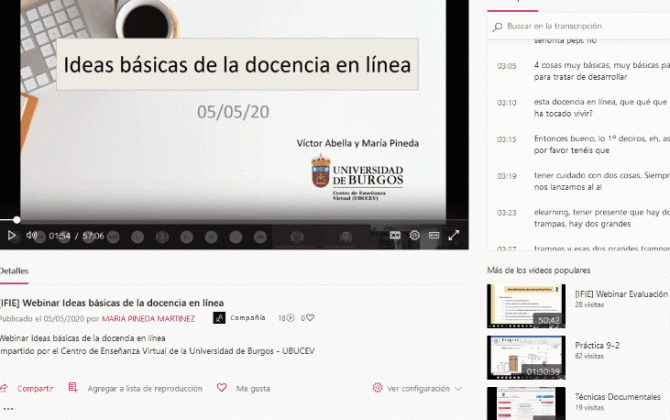This screenshot has width=670, height=420.
Task: Click the Ver configuración gear icon
Action: pos(377,388)
